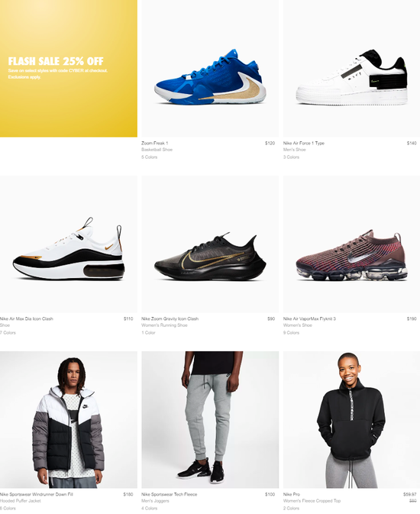Open the Flash Sale 25% Off banner

click(x=69, y=68)
